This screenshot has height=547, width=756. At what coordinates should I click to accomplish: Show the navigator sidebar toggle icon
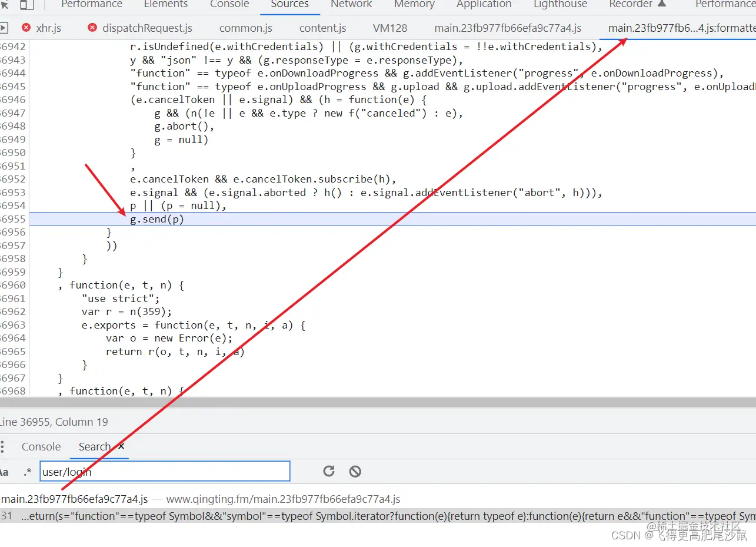[4, 28]
